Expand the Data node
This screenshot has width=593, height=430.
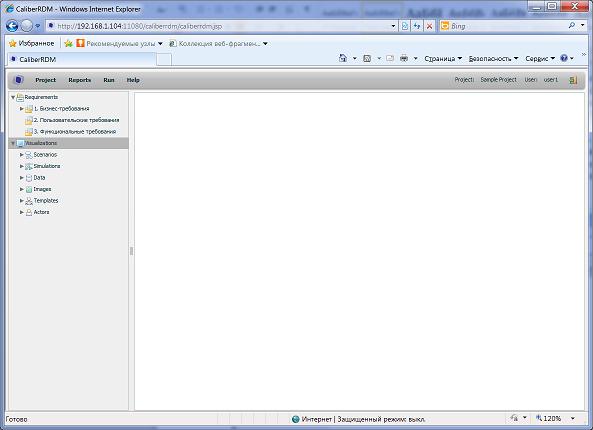pyautogui.click(x=22, y=177)
